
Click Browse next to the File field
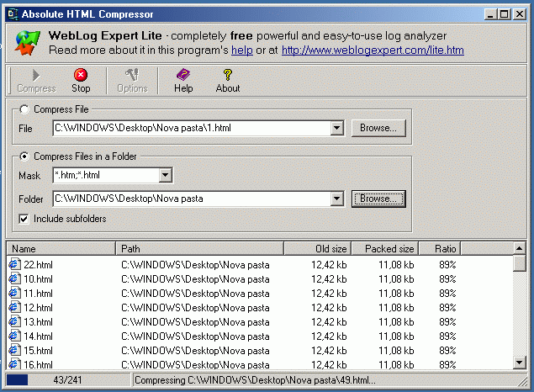[378, 128]
